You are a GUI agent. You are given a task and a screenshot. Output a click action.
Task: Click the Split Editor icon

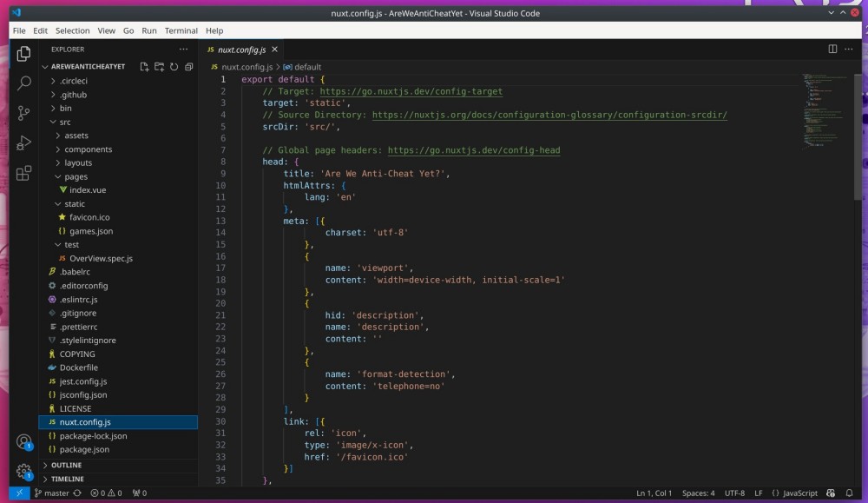(834, 50)
